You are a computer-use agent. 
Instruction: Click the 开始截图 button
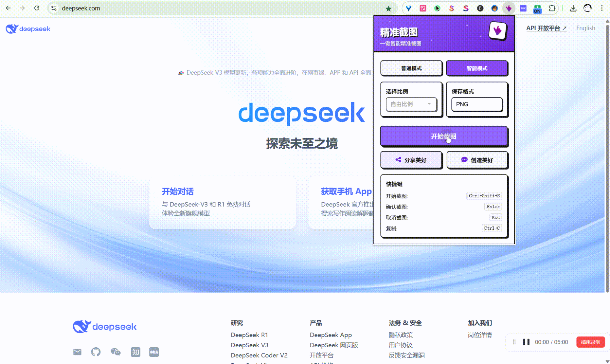tap(444, 136)
